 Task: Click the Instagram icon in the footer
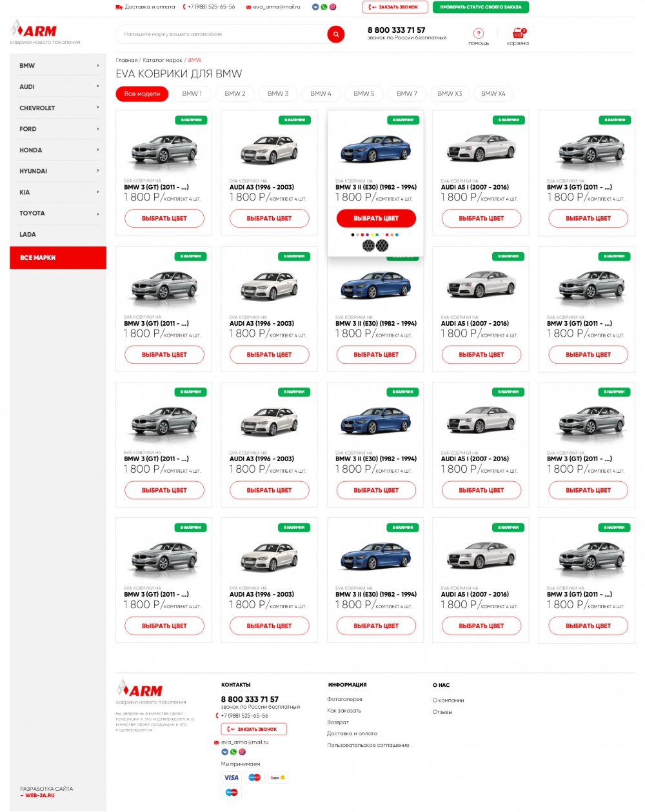coord(243,752)
